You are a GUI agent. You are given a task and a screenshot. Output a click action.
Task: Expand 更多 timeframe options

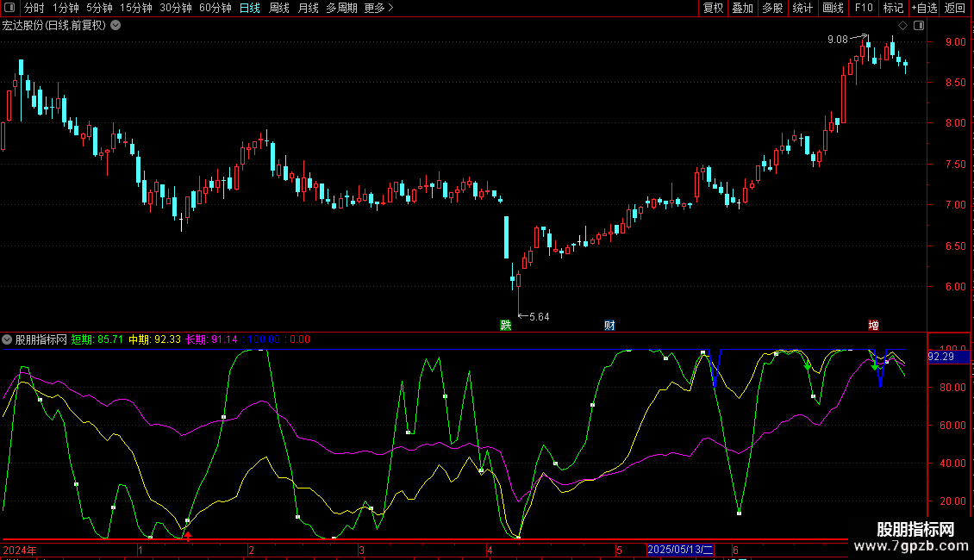click(x=378, y=8)
